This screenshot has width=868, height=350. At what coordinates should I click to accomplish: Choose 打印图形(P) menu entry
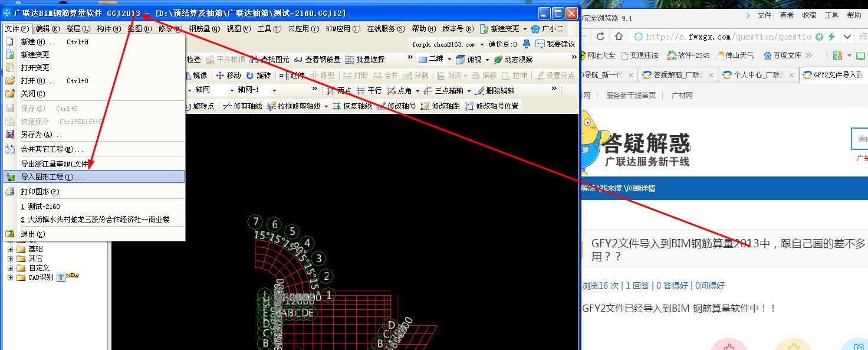pos(94,191)
